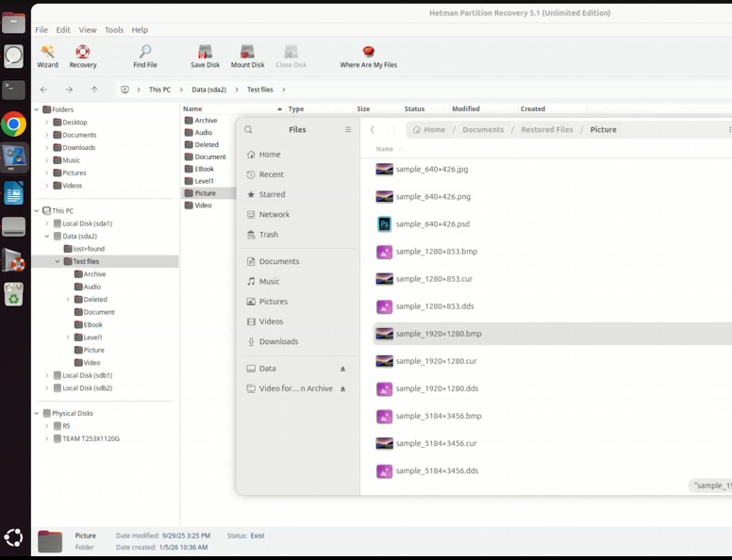The height and width of the screenshot is (560, 732).
Task: Open LibreOffice Writer from the dock
Action: 13,192
